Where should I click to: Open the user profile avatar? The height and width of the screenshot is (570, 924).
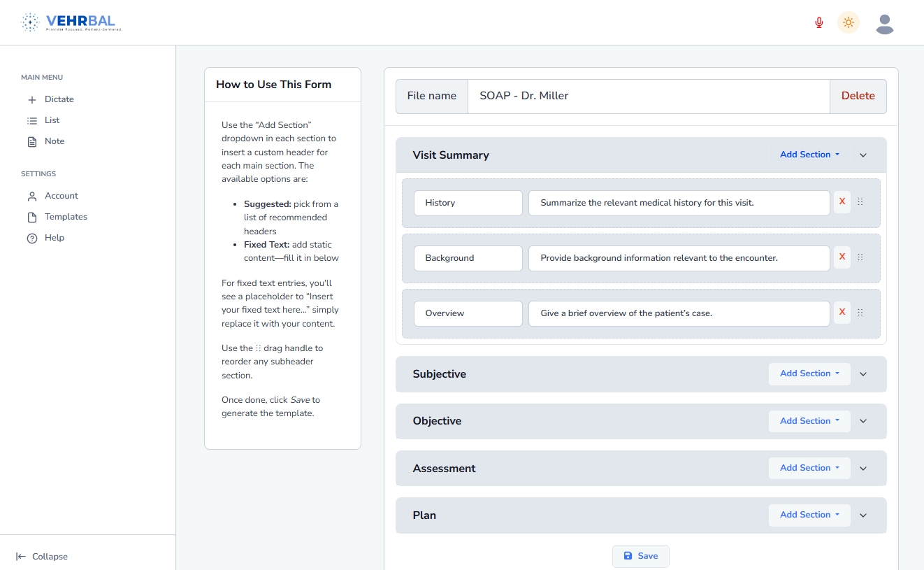pos(885,24)
